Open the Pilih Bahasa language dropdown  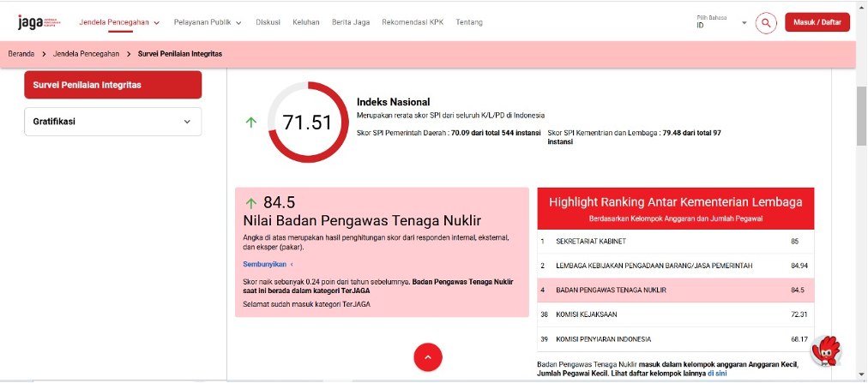click(x=722, y=22)
